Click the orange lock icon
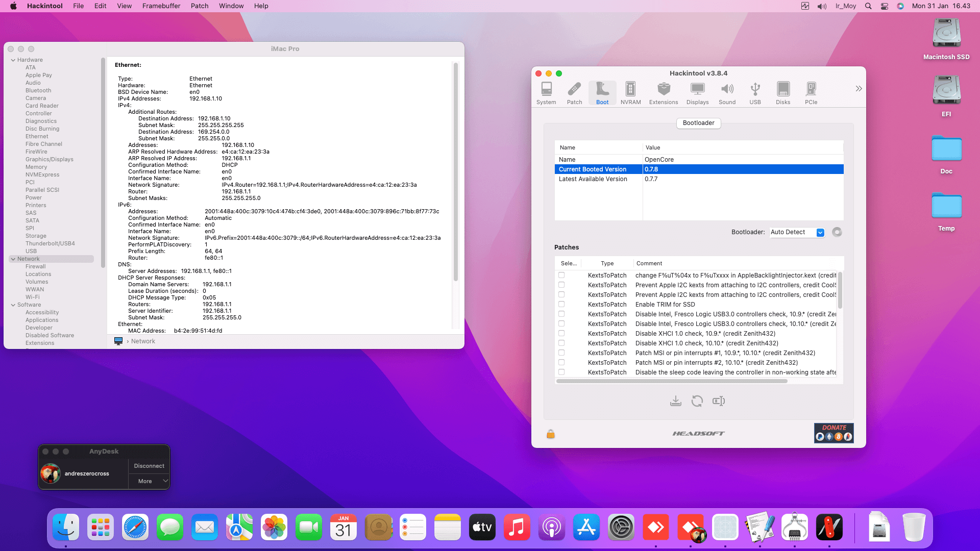This screenshot has width=980, height=551. coord(550,434)
